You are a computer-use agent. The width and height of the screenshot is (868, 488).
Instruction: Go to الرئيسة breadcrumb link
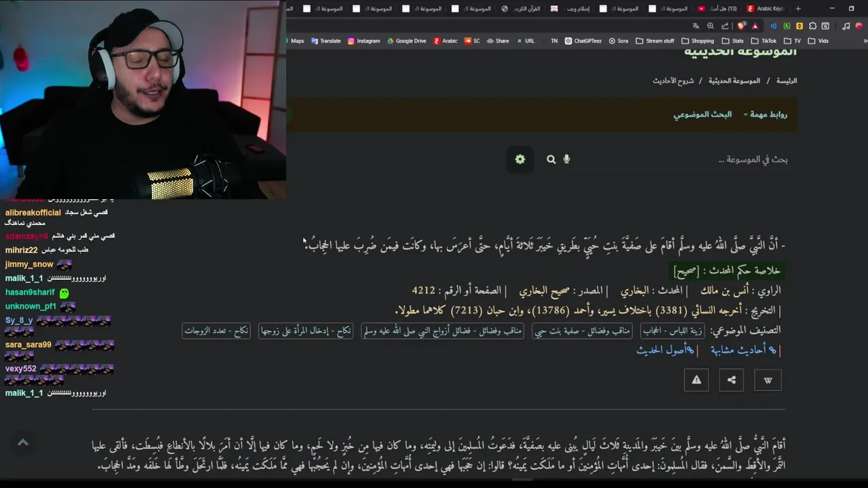pyautogui.click(x=787, y=81)
